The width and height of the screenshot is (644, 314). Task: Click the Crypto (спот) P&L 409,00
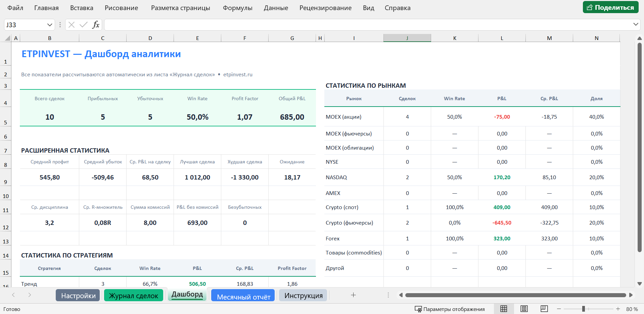pyautogui.click(x=502, y=207)
